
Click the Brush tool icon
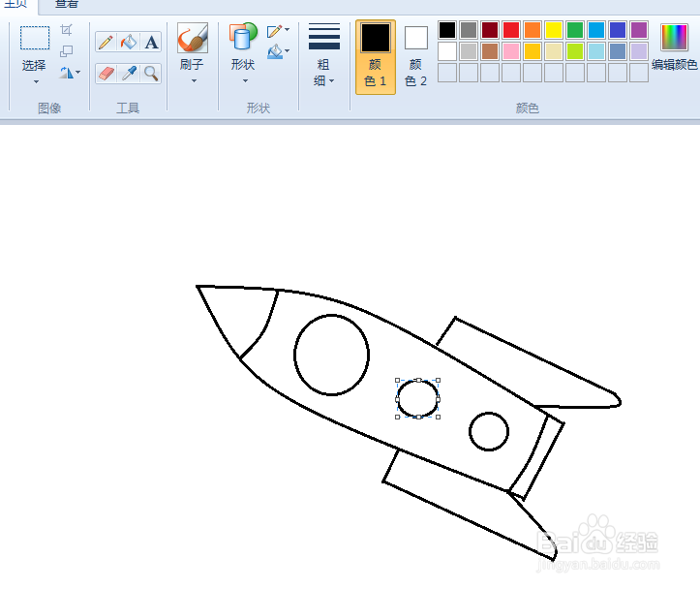coord(193,38)
